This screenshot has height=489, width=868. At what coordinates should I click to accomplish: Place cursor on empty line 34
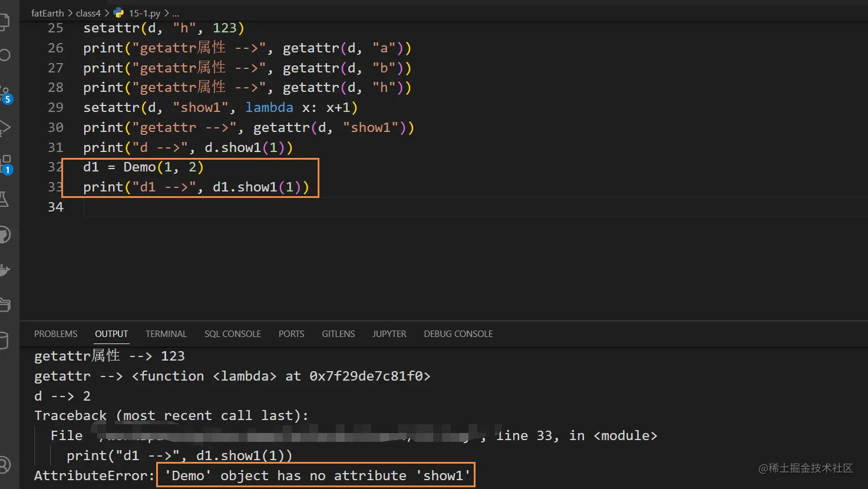[x=475, y=207]
